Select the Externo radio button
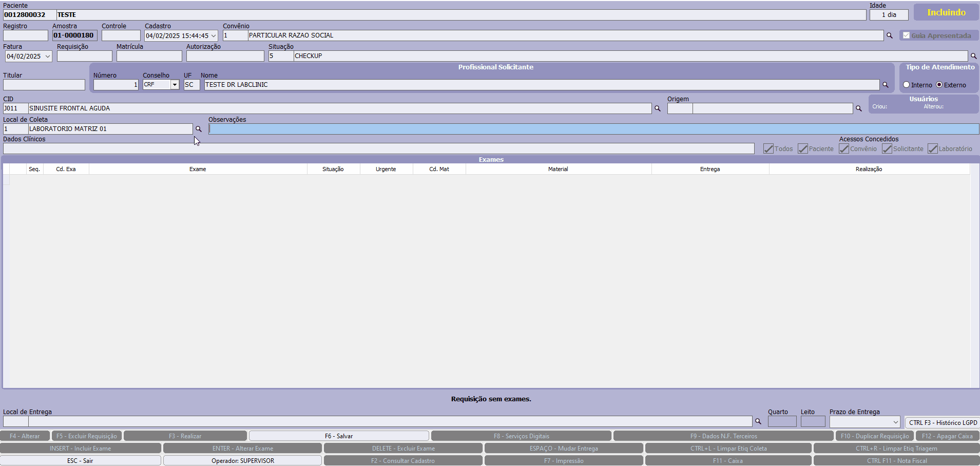Image resolution: width=980 pixels, height=466 pixels. 939,85
